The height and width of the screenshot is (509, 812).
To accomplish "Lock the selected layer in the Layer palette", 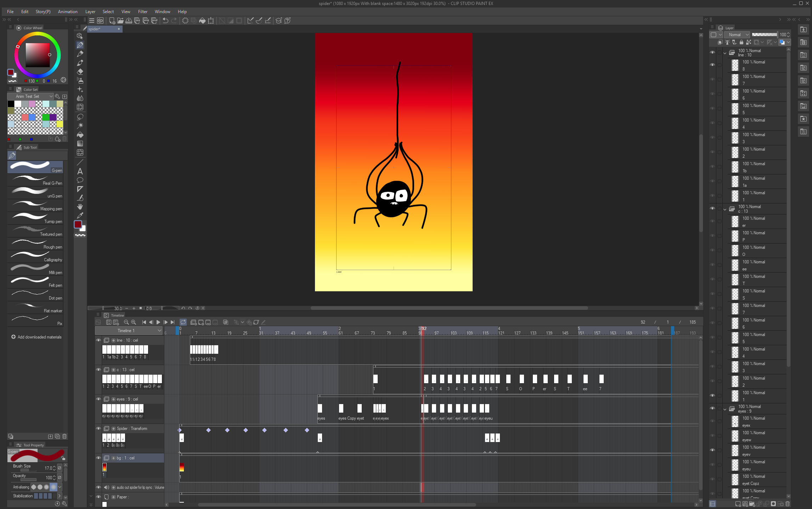I will [x=742, y=42].
